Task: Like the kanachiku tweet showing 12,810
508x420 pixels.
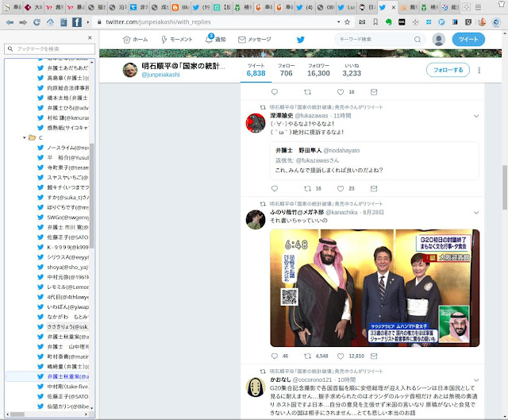Action: click(341, 356)
